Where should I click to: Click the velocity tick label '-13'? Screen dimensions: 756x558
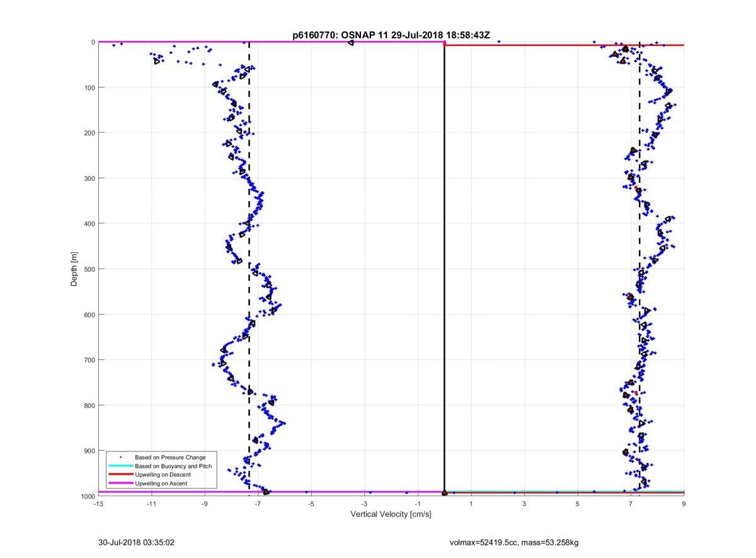tap(98, 504)
